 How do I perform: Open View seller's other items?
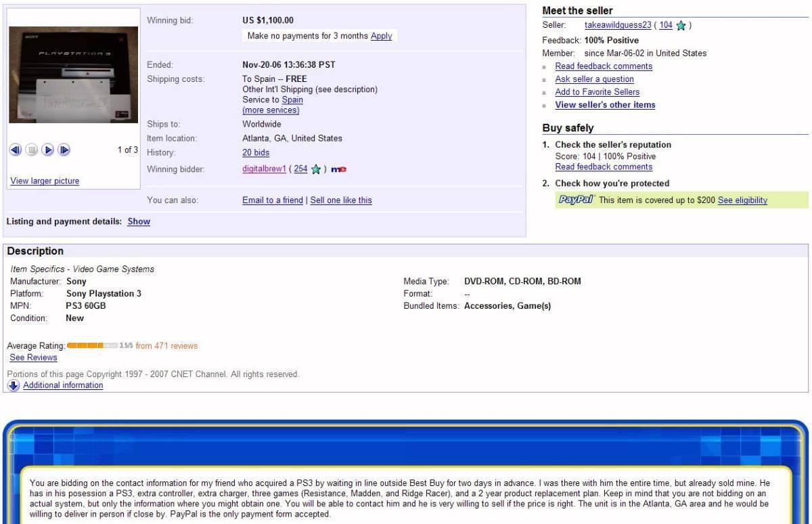pyautogui.click(x=605, y=105)
